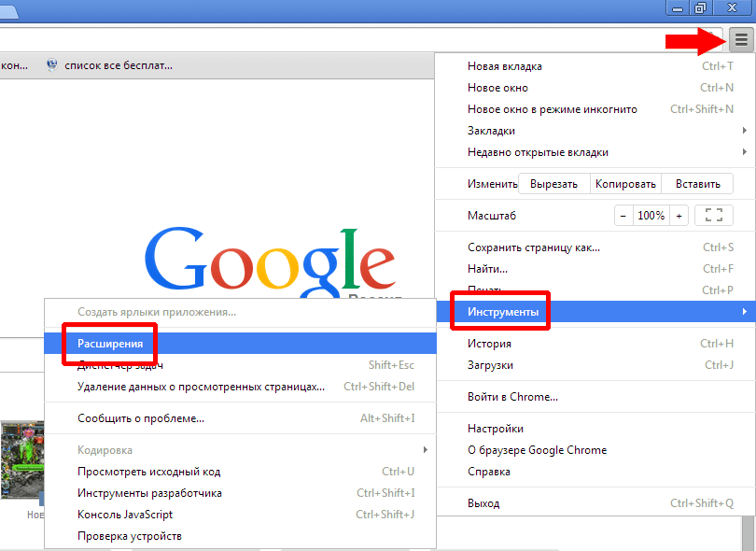Select 'Расширения' in tools submenu
This screenshot has height=551, width=756.
(x=240, y=344)
